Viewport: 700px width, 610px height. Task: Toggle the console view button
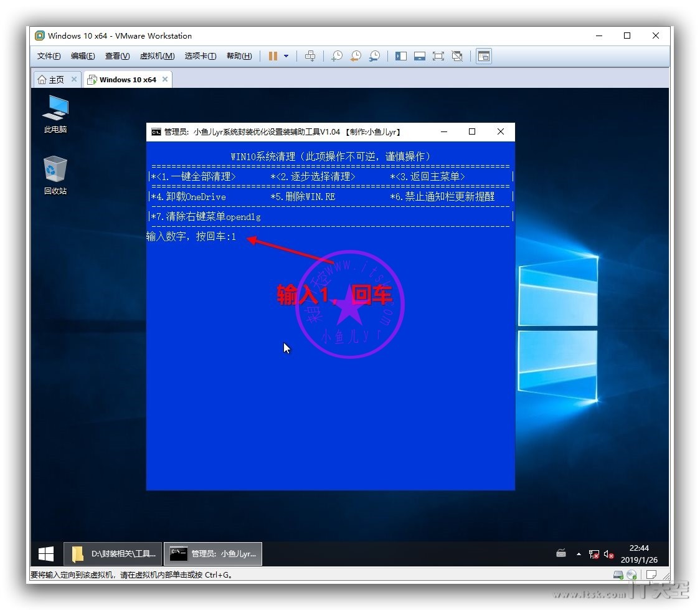pyautogui.click(x=484, y=56)
